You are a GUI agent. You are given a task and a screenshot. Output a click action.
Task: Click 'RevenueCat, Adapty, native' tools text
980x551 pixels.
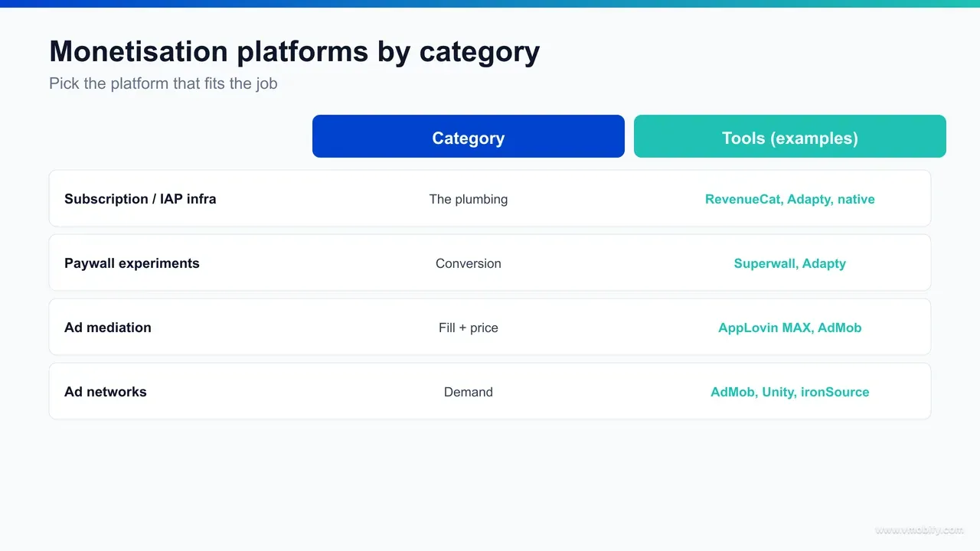[790, 199]
